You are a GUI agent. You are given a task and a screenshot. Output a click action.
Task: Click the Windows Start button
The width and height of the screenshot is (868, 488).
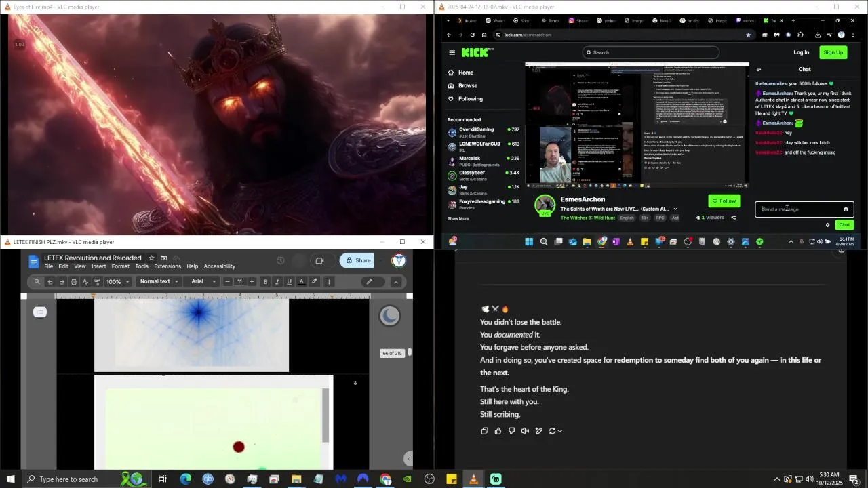(11, 479)
